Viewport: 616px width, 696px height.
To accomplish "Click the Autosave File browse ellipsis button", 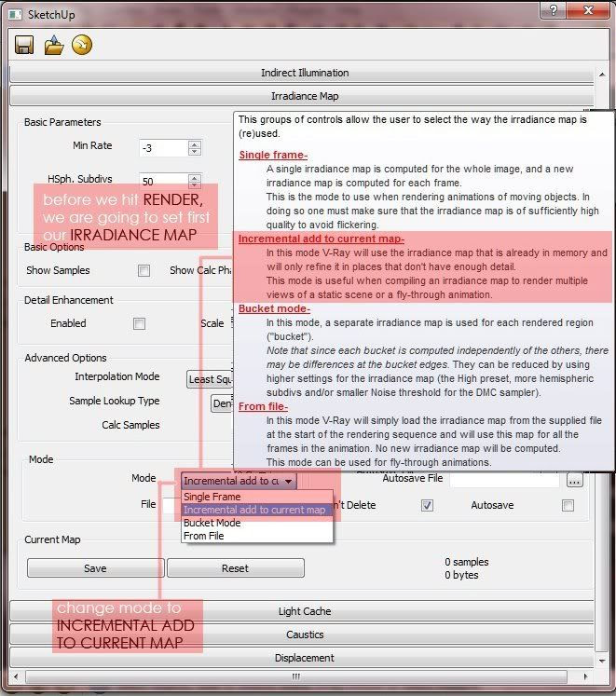I will [x=575, y=481].
